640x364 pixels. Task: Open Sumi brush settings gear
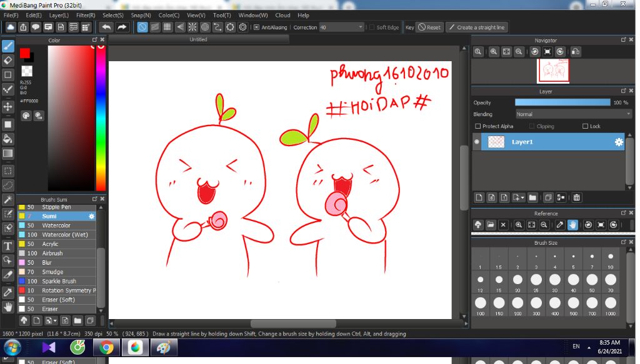click(x=91, y=216)
